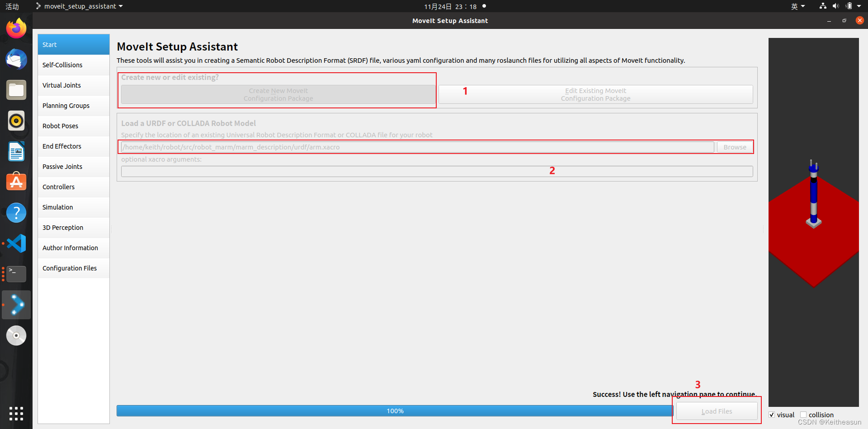
Task: Click the robot model 3D preview
Action: click(x=813, y=222)
